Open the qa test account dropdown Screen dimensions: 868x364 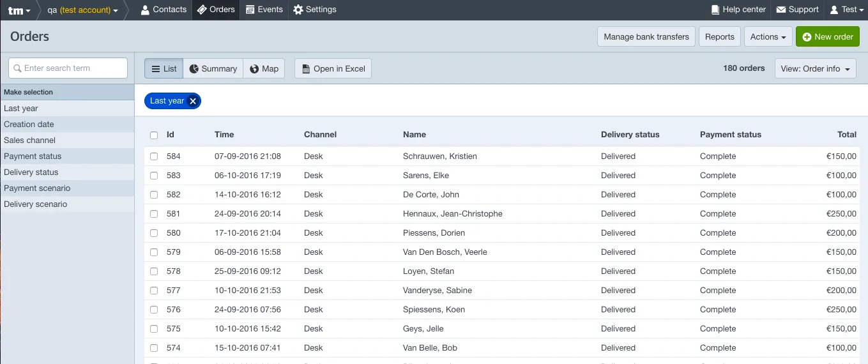[82, 10]
